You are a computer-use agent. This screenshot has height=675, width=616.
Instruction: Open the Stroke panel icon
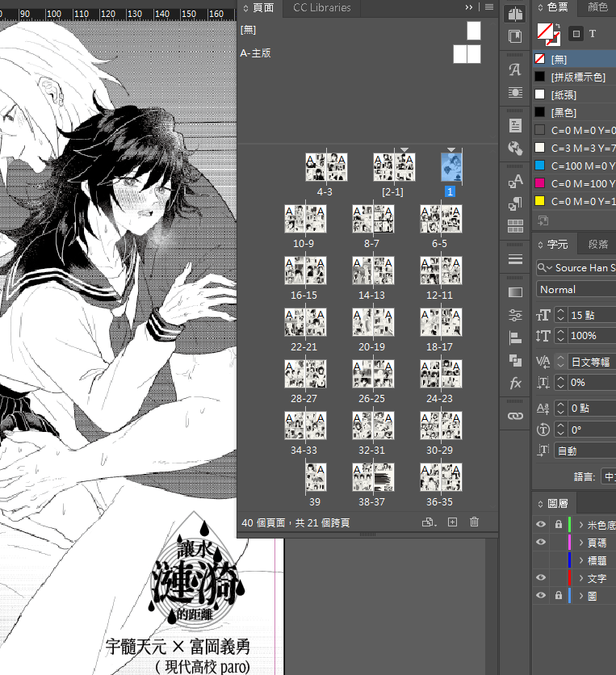click(515, 259)
